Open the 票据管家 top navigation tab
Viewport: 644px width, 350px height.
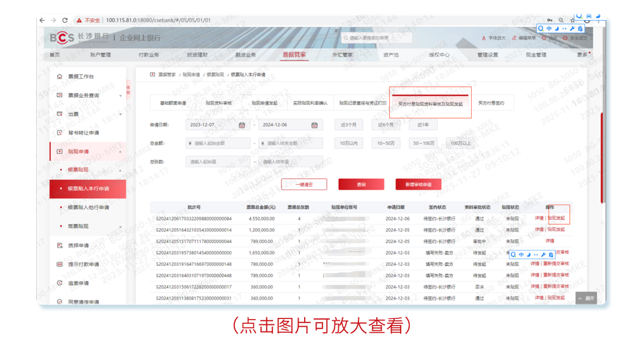pyautogui.click(x=294, y=55)
